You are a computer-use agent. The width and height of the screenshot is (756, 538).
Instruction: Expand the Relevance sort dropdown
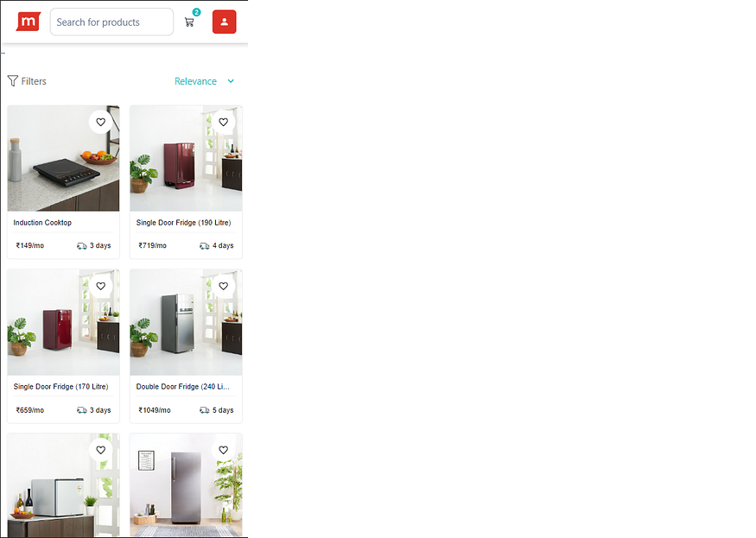(x=205, y=81)
